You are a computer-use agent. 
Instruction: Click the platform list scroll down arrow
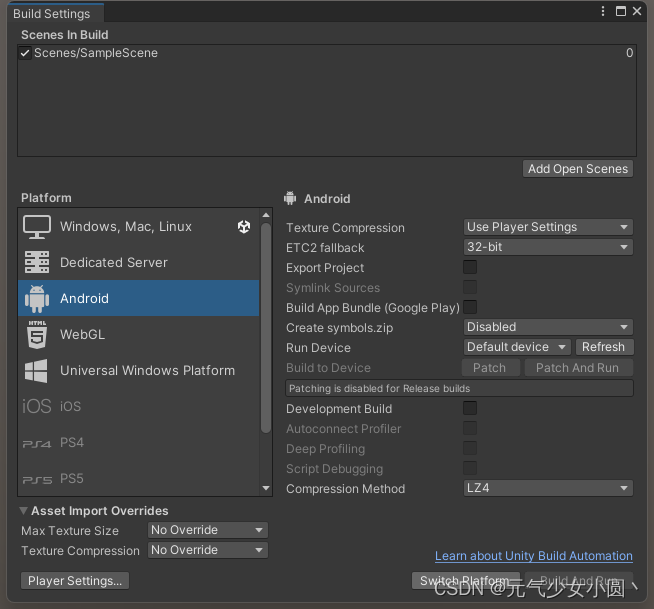266,488
